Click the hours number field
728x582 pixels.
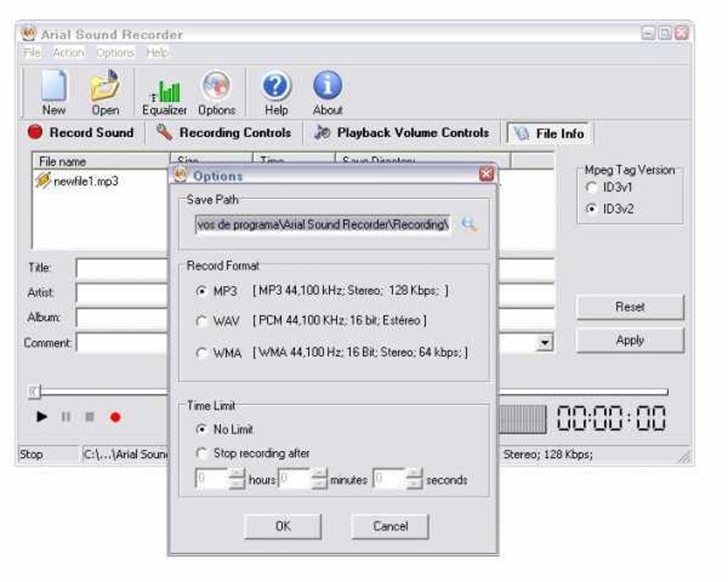213,479
